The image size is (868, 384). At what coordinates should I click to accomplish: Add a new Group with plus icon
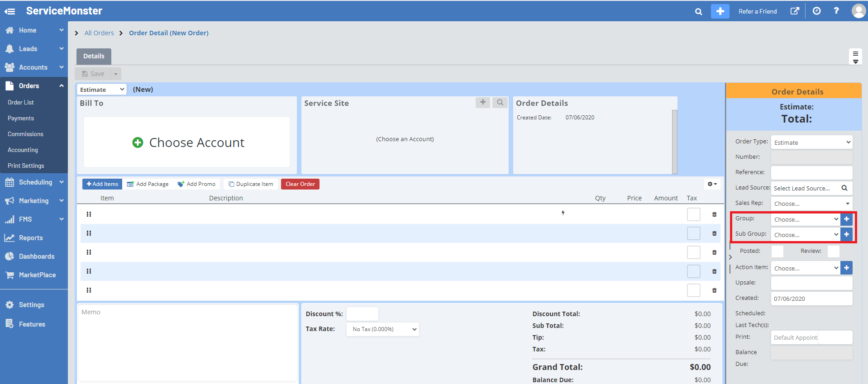point(846,219)
